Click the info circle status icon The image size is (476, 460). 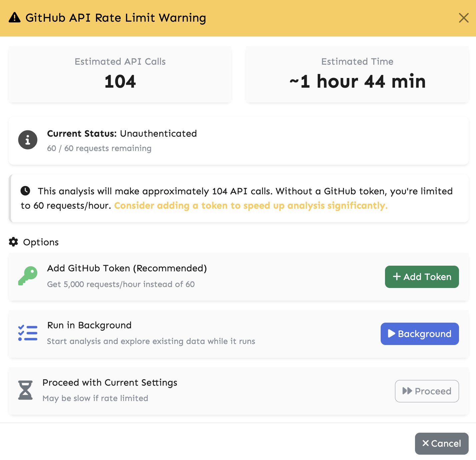point(28,140)
